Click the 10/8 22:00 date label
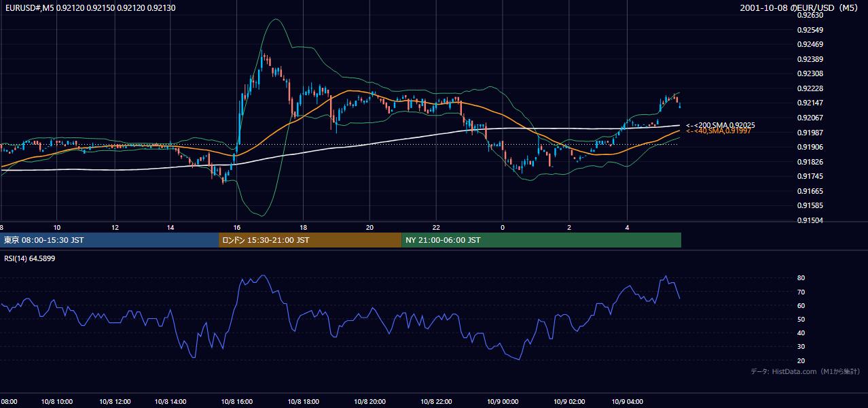The width and height of the screenshot is (868, 408). (436, 402)
